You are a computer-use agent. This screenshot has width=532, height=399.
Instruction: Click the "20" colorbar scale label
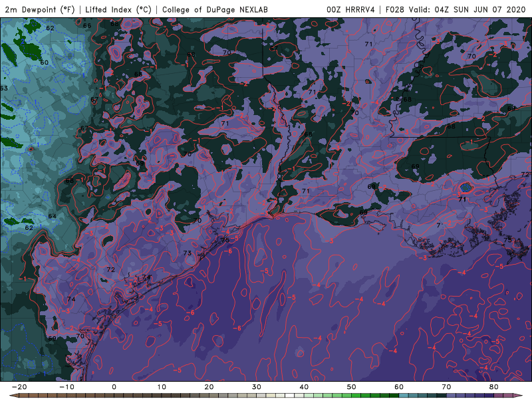(209, 387)
